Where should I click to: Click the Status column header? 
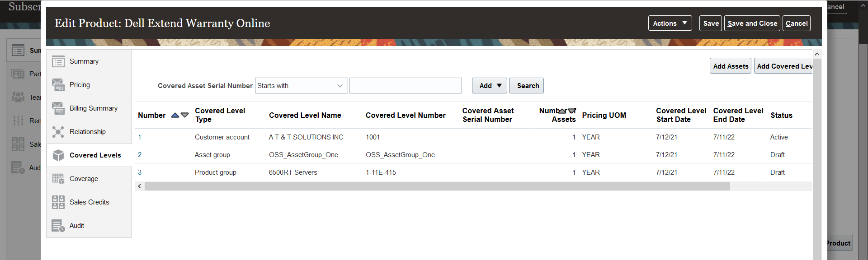pyautogui.click(x=781, y=116)
